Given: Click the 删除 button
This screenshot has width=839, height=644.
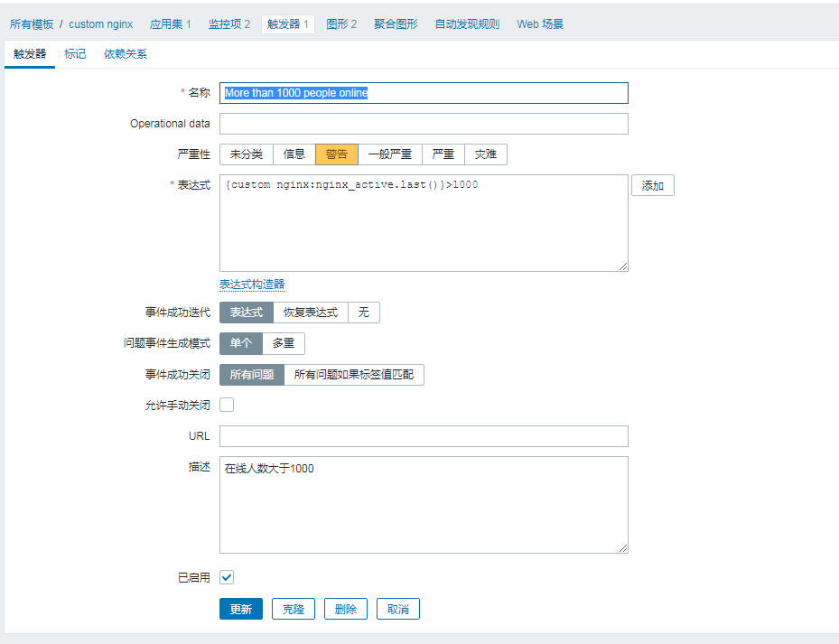Looking at the screenshot, I should [346, 610].
